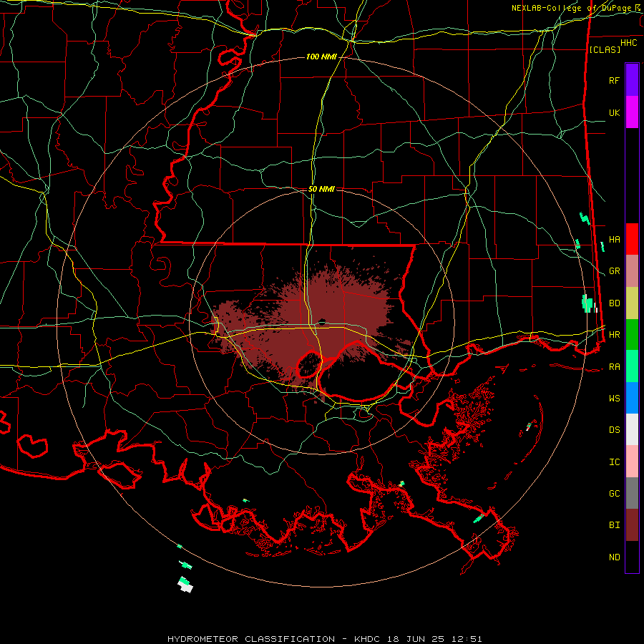Screen dimensions: 644x644
Task: Click the light pink IC legend swatch
Action: coord(632,462)
